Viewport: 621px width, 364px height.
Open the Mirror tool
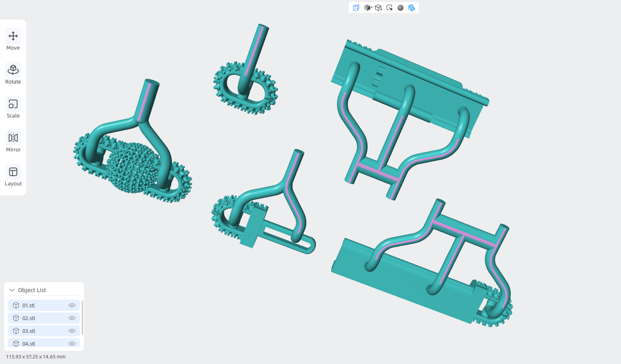click(x=13, y=142)
